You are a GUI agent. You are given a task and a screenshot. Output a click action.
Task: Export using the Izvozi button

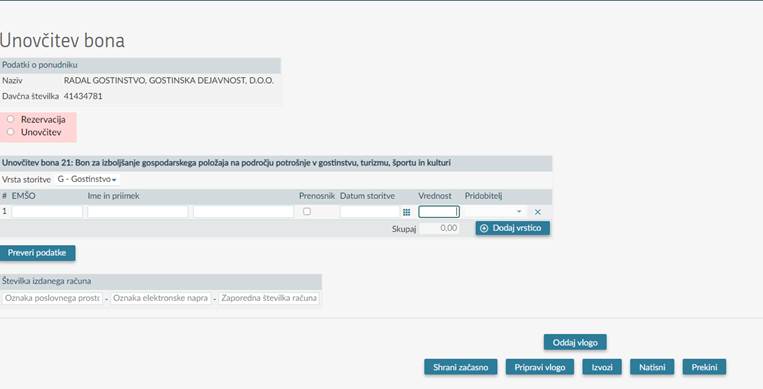[x=602, y=367]
